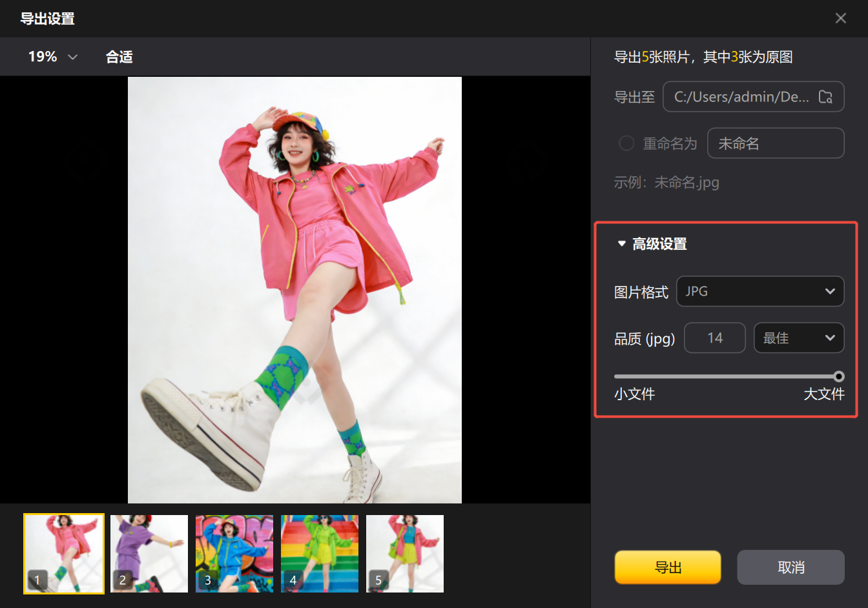The width and height of the screenshot is (868, 608).
Task: Click the yellow 导出 export button
Action: pyautogui.click(x=667, y=567)
